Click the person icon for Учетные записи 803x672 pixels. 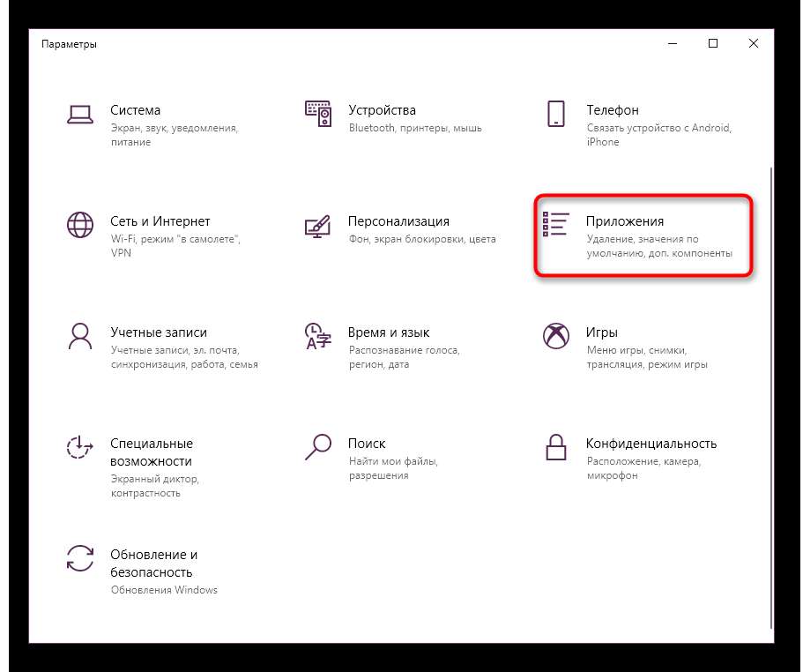point(80,336)
